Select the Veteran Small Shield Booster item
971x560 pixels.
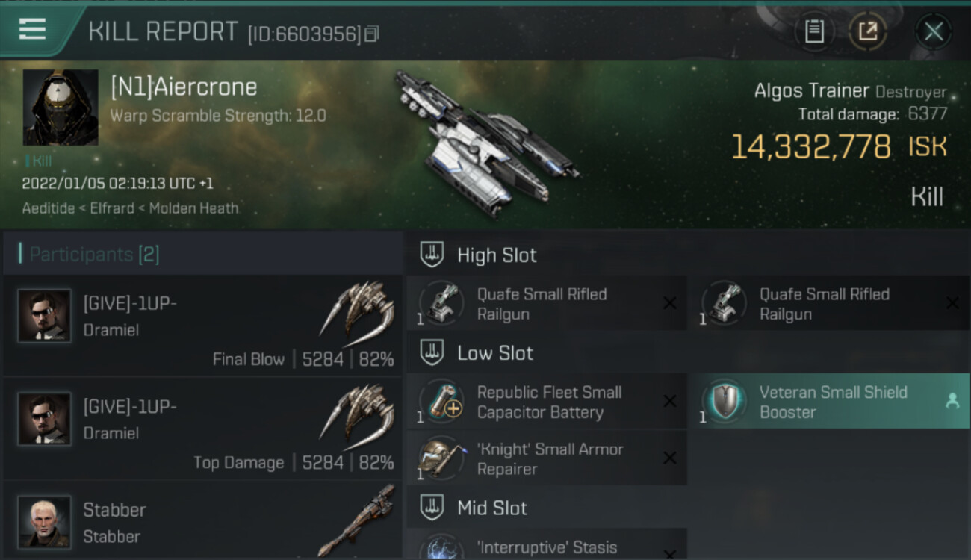[x=829, y=402]
